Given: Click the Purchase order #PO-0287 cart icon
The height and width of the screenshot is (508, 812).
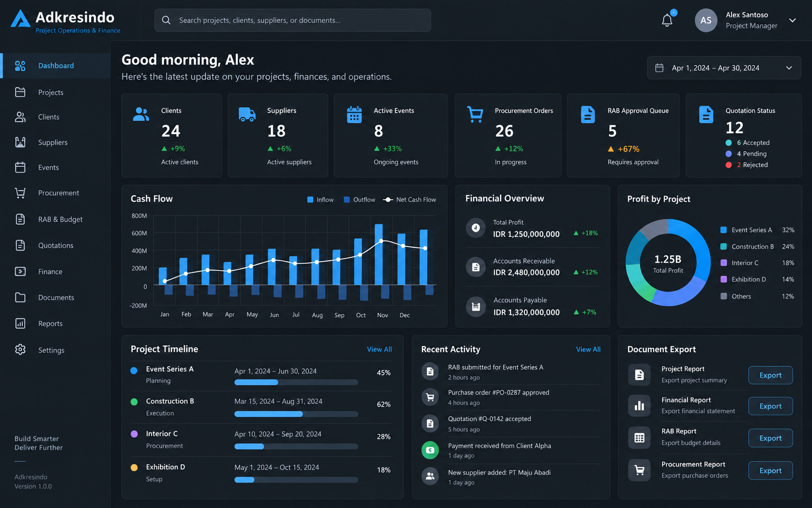Looking at the screenshot, I should point(430,397).
